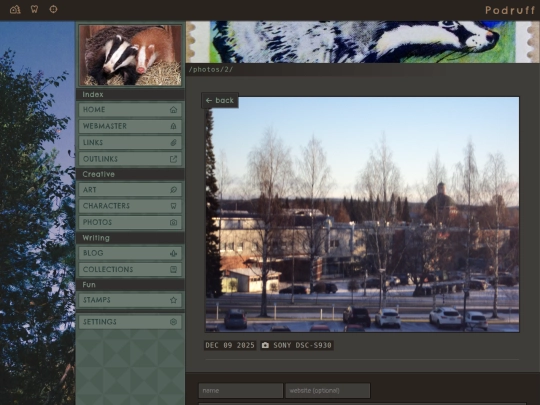Focus the name input field
This screenshot has width=540, height=405.
(241, 391)
